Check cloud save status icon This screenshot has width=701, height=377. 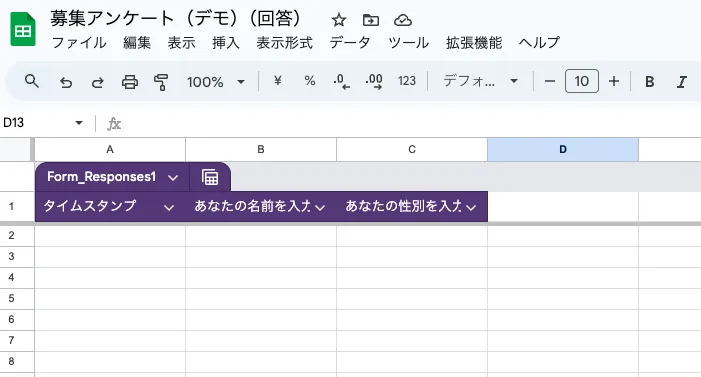coord(403,20)
